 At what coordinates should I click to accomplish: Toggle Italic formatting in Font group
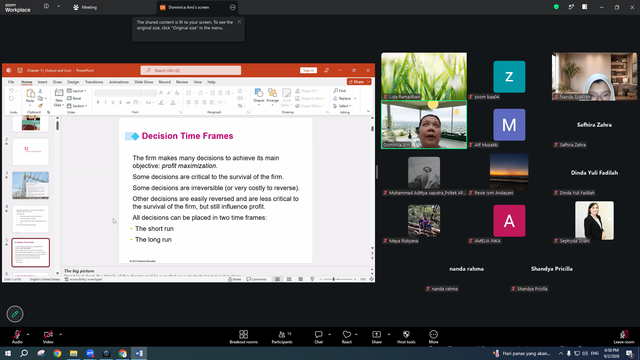tap(105, 102)
